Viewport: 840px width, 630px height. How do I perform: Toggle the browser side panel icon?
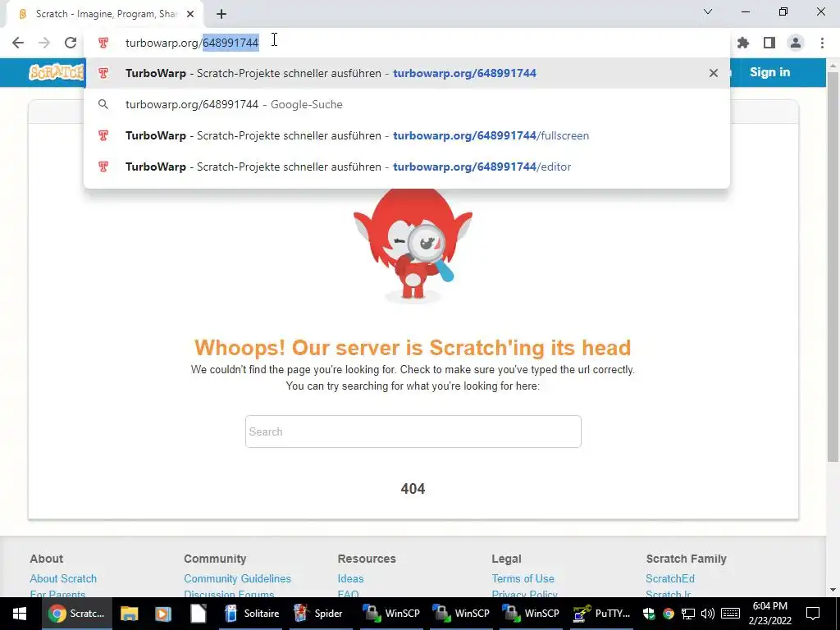[769, 43]
